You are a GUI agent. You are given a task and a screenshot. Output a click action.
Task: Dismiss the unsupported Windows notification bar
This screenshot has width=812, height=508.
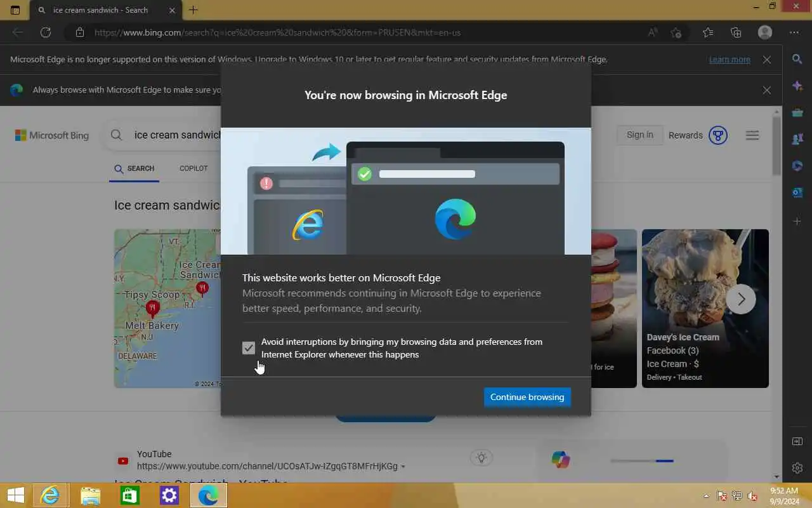[767, 59]
